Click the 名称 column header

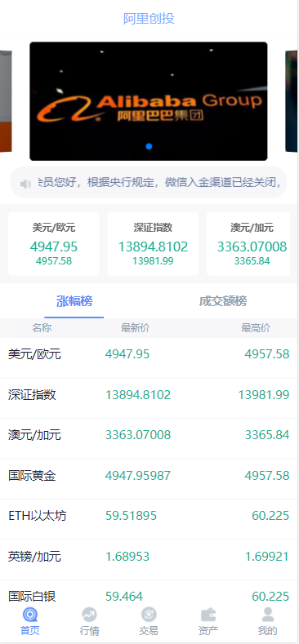click(x=42, y=328)
